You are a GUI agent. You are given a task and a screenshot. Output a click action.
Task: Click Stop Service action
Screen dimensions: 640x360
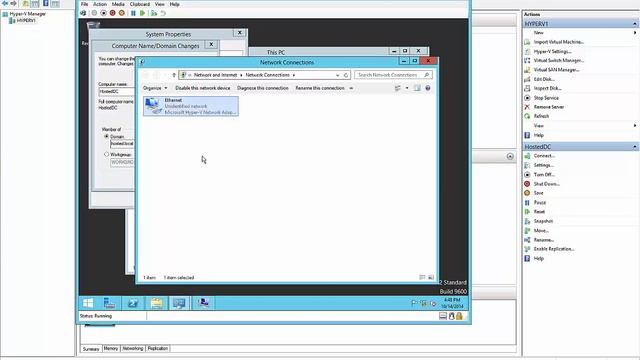[x=546, y=98]
